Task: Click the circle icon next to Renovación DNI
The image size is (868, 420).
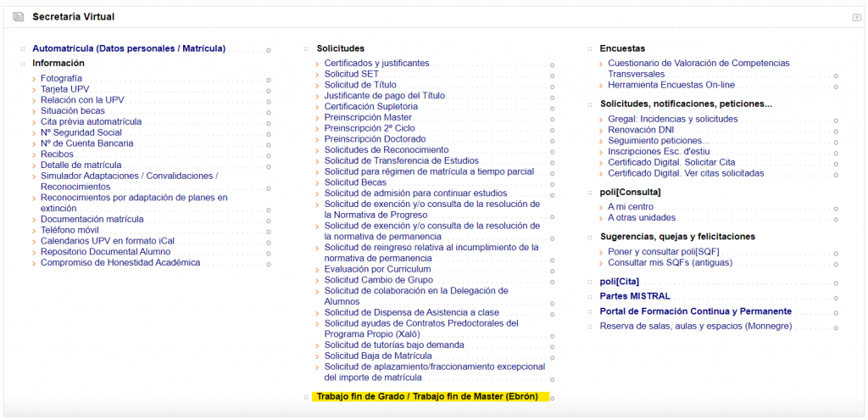Action: [x=836, y=131]
